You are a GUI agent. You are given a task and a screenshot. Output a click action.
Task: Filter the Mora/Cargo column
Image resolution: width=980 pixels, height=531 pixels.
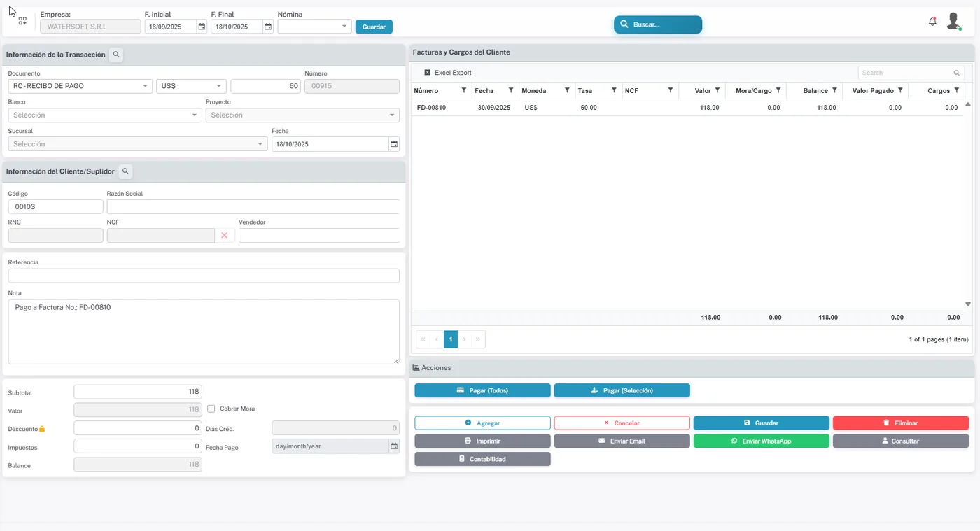(x=778, y=91)
